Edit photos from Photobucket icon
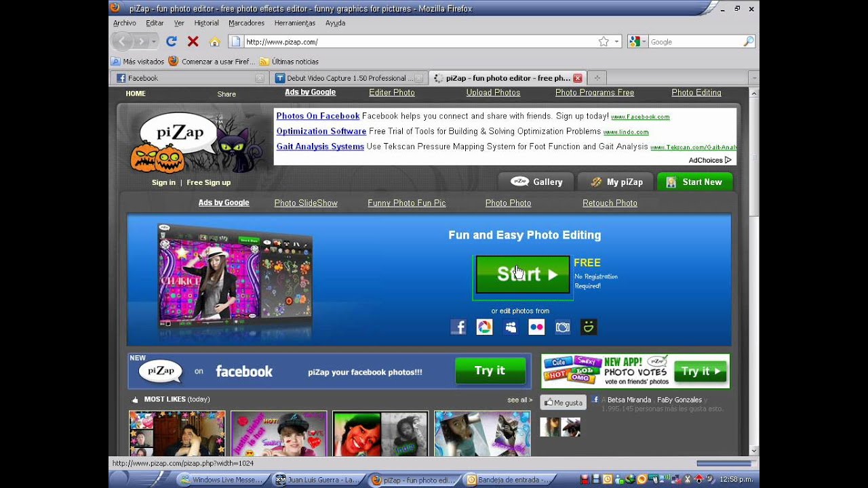868x488 pixels. coord(563,327)
